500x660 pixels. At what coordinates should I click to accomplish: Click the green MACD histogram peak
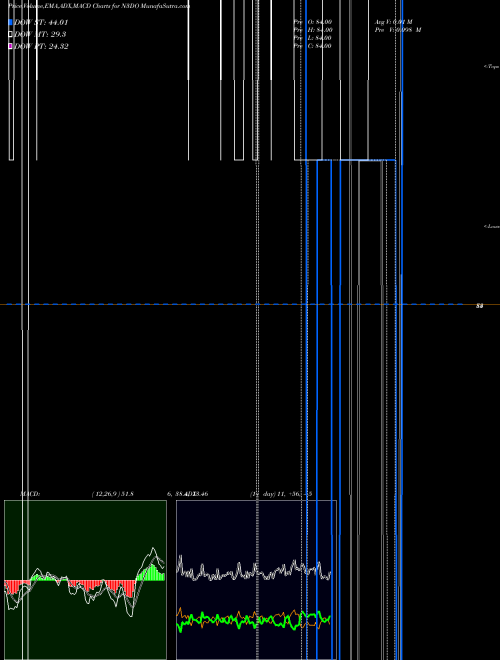click(x=152, y=572)
